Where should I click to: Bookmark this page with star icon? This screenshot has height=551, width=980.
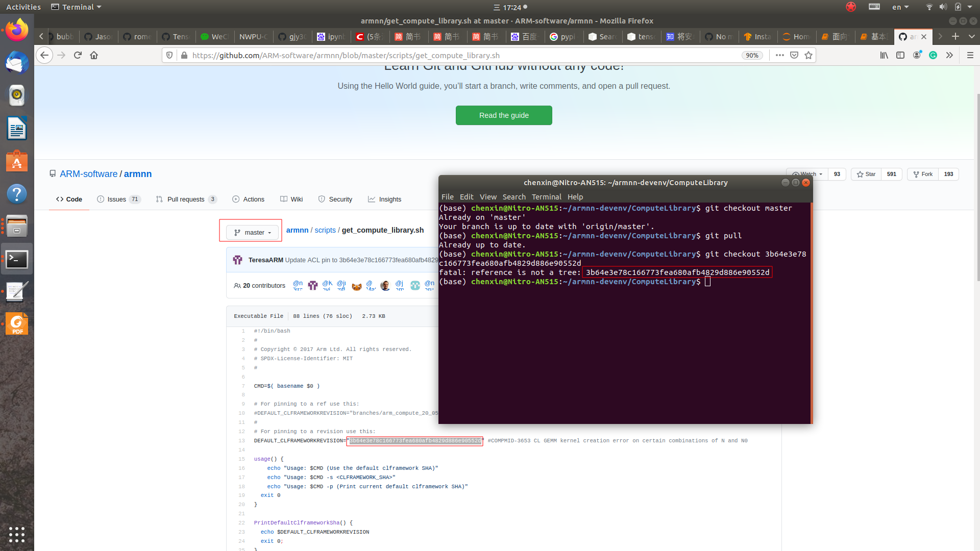tap(808, 55)
